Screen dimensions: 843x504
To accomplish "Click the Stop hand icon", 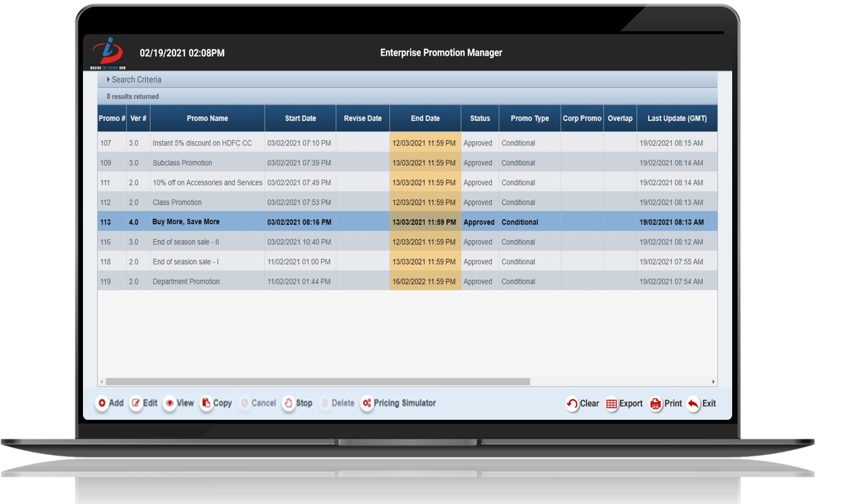I will coord(288,403).
